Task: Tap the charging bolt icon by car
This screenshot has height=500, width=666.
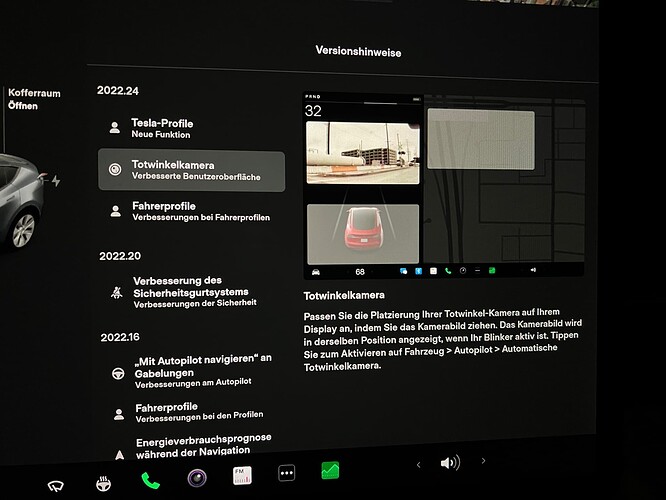Action: coord(56,181)
